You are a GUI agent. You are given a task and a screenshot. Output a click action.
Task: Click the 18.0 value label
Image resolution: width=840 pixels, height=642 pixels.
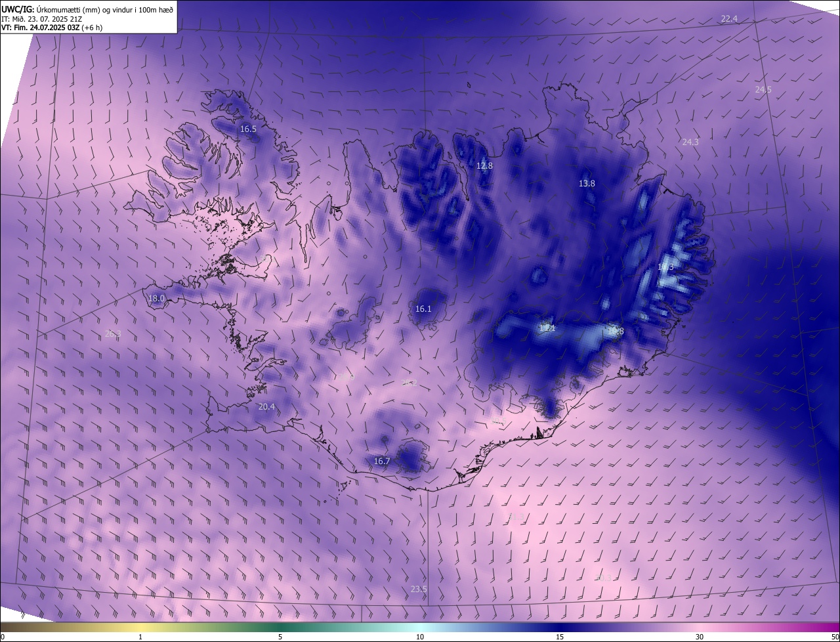click(x=156, y=299)
